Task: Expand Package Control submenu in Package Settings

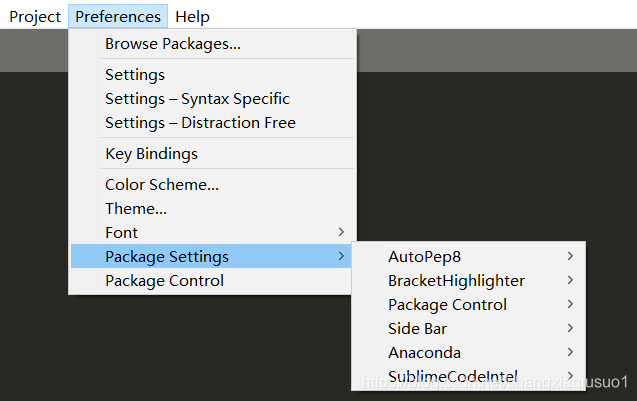Action: [468, 304]
